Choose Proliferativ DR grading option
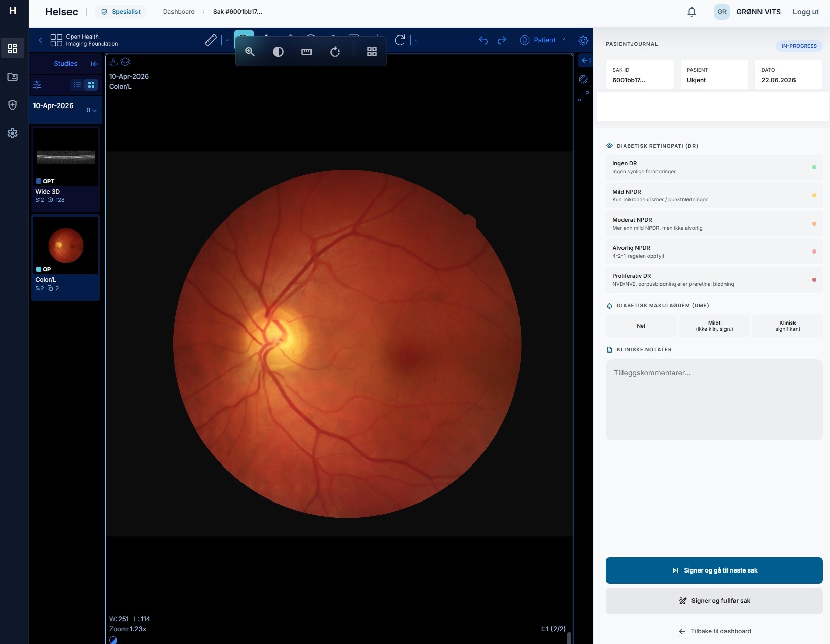 [x=714, y=280]
